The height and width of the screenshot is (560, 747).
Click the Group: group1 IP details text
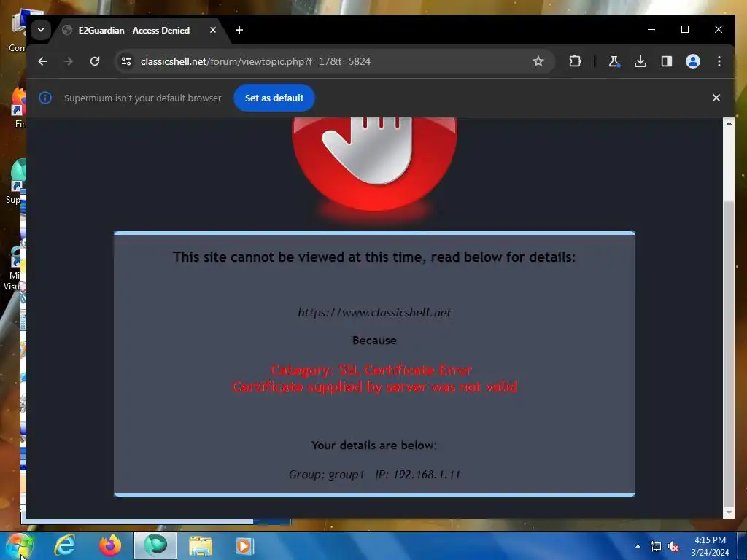(374, 474)
